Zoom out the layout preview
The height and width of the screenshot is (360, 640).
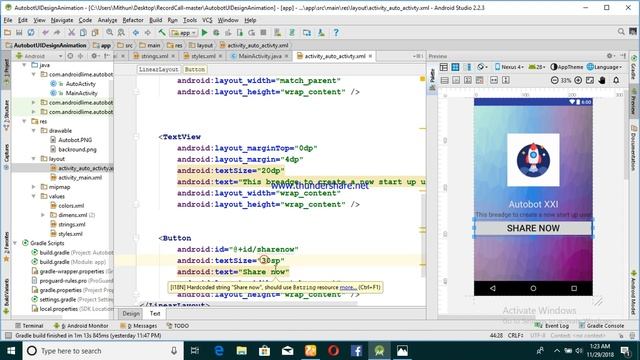[x=554, y=80]
